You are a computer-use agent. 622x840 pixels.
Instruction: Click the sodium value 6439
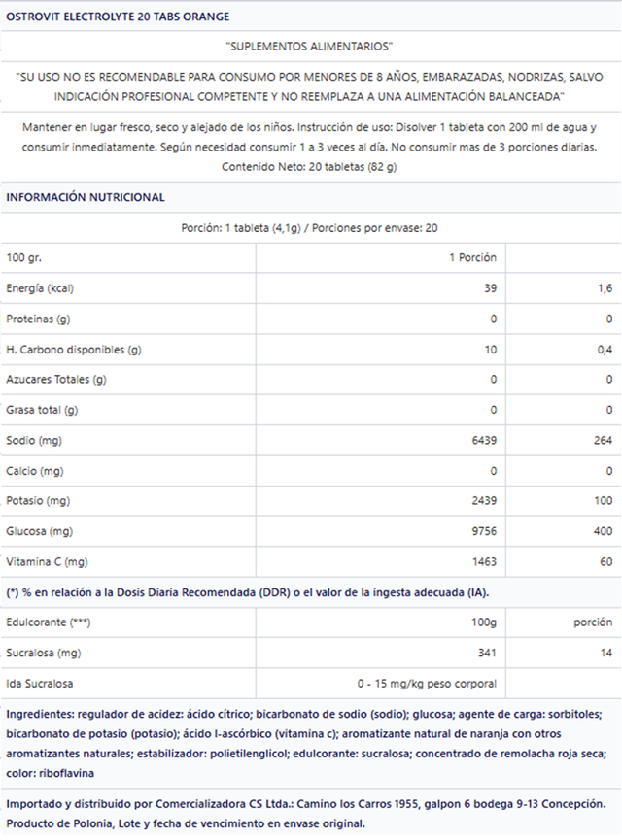click(x=484, y=440)
